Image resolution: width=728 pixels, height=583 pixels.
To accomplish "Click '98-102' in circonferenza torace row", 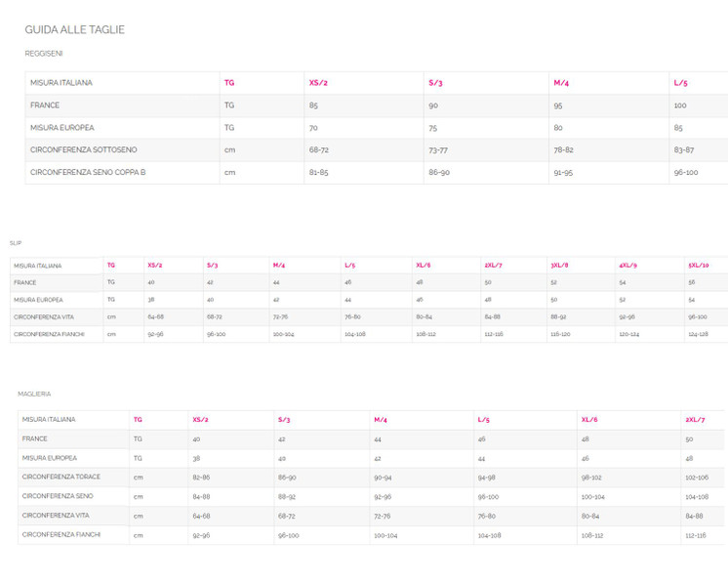I will 591,478.
